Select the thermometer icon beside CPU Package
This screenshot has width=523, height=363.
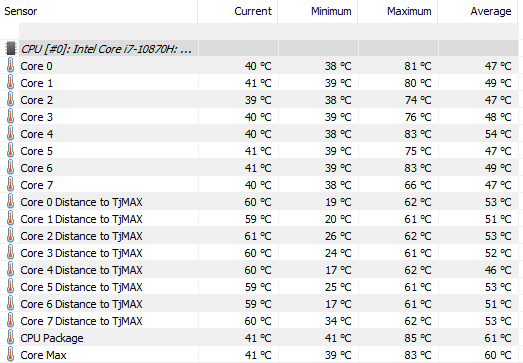(x=11, y=337)
